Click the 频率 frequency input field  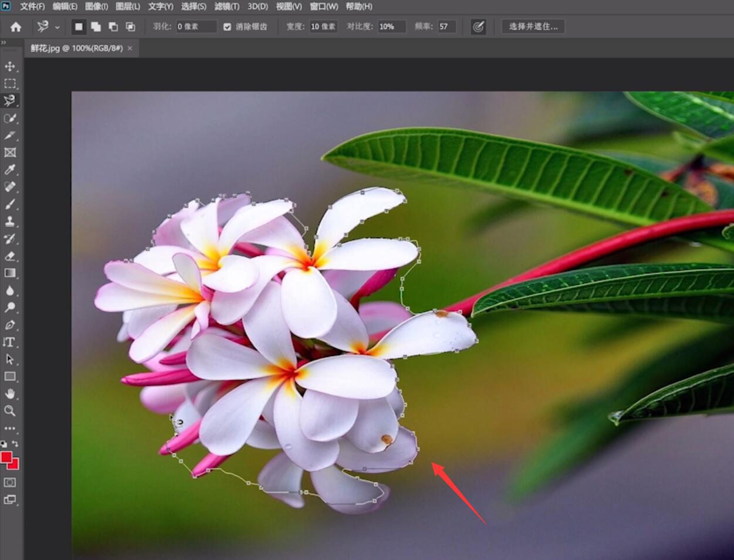point(447,26)
